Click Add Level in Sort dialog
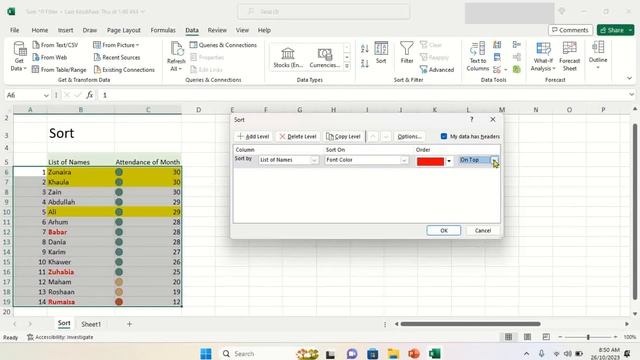 pyautogui.click(x=253, y=136)
